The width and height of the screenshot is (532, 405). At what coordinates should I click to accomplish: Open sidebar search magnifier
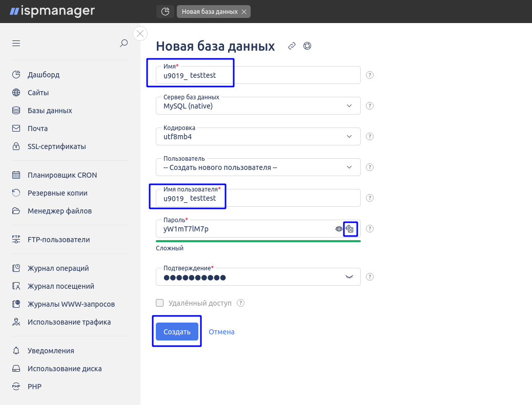point(124,43)
